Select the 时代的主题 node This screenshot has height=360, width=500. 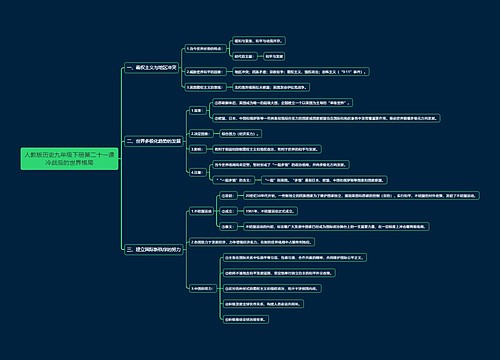coord(245,56)
